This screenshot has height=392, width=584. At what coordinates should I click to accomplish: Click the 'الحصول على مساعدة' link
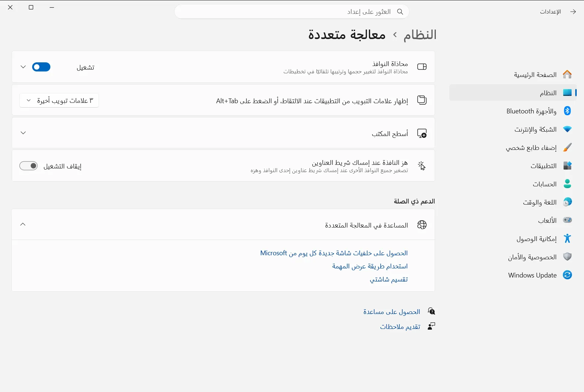point(392,312)
